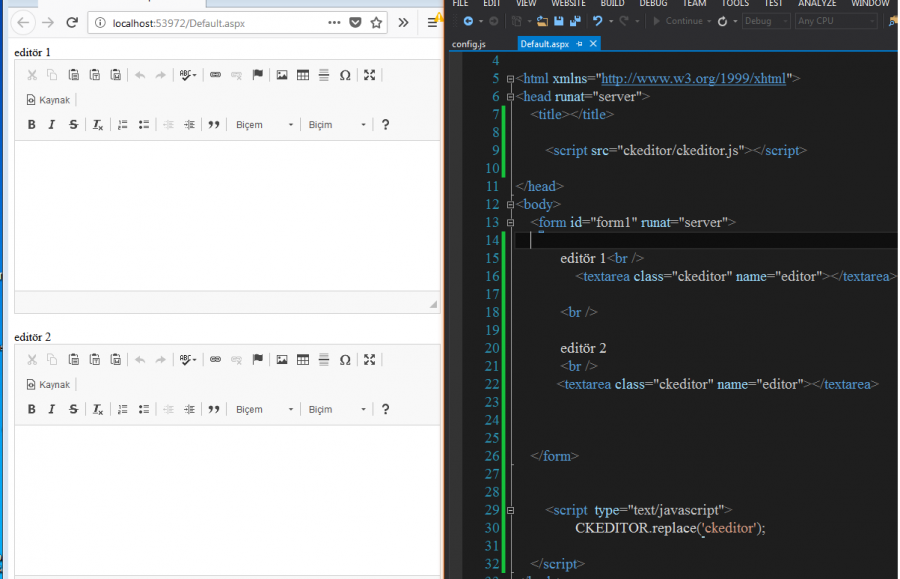Maximize the editör 1 editing area

(x=369, y=74)
